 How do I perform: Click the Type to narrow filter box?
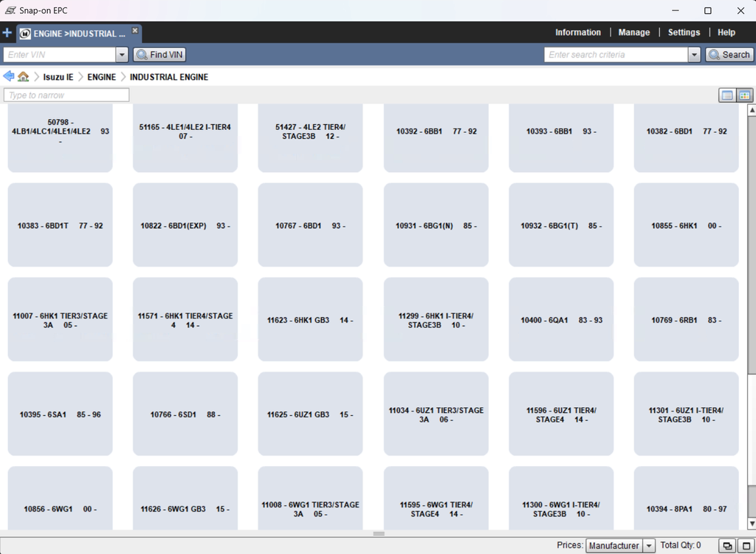coord(66,95)
